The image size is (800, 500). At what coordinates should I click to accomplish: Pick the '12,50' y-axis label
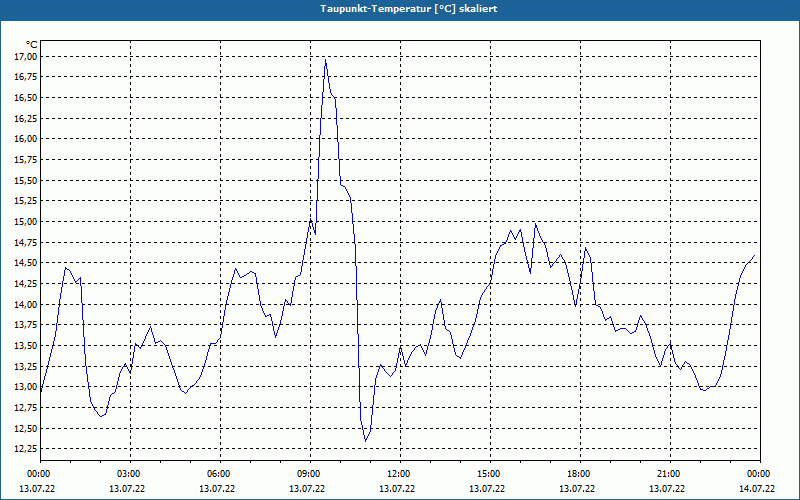pos(26,428)
